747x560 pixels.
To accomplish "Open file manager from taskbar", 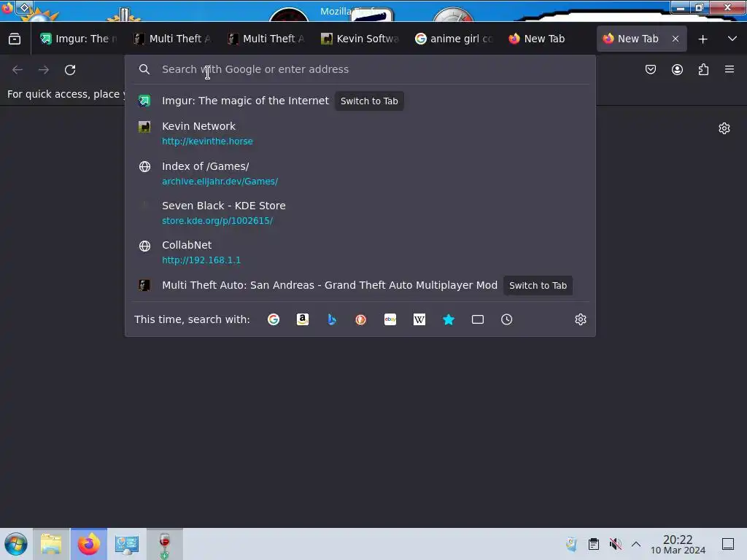I will 51,544.
